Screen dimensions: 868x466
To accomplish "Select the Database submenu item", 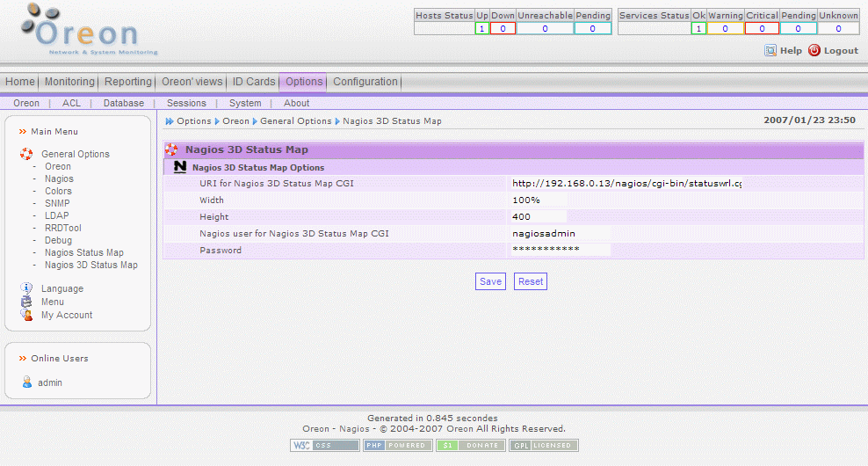I will [124, 103].
